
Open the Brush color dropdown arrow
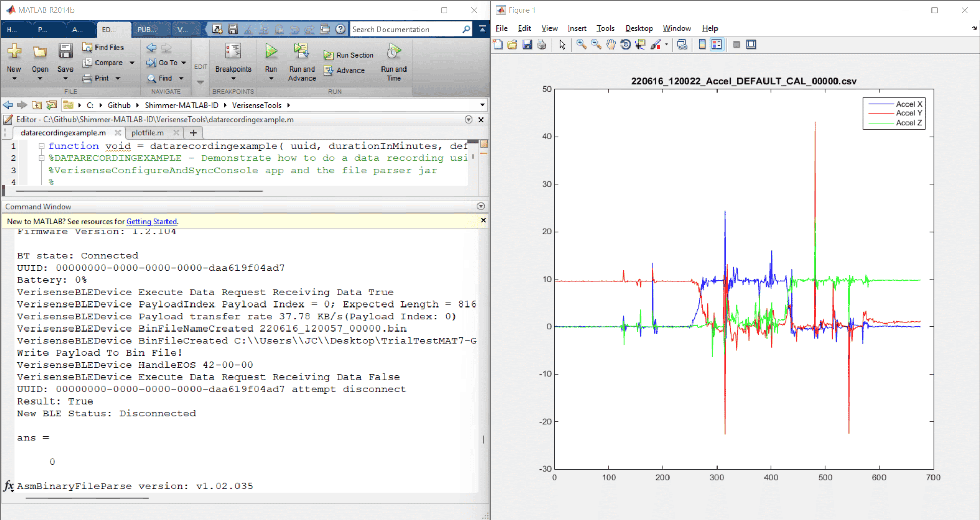(x=666, y=45)
